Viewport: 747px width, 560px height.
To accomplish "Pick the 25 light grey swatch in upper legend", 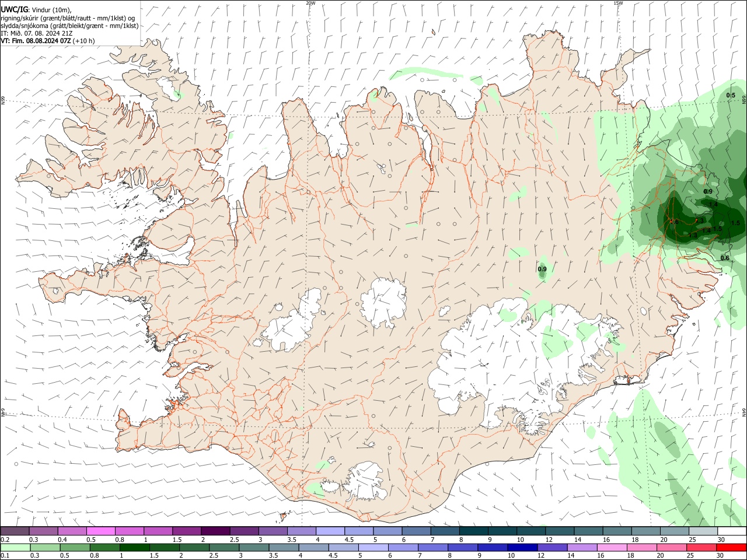I will pos(703,531).
